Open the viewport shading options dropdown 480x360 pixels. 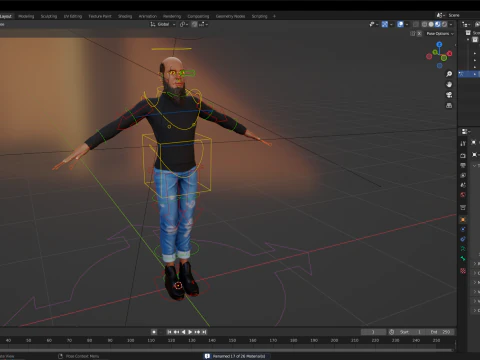coord(451,24)
